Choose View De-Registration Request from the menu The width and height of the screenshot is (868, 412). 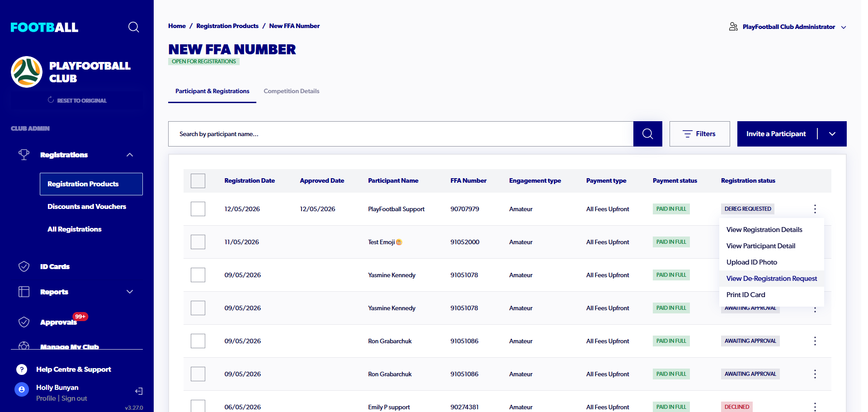tap(771, 279)
